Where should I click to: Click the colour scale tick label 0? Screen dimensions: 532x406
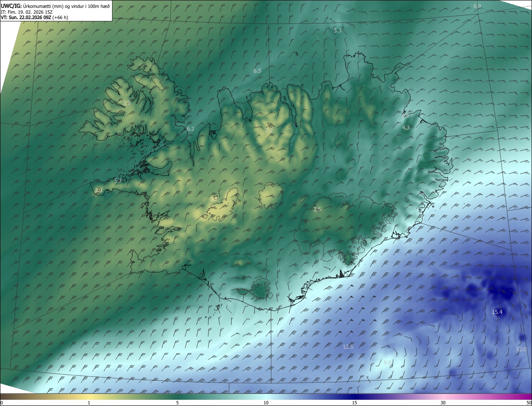click(2, 403)
